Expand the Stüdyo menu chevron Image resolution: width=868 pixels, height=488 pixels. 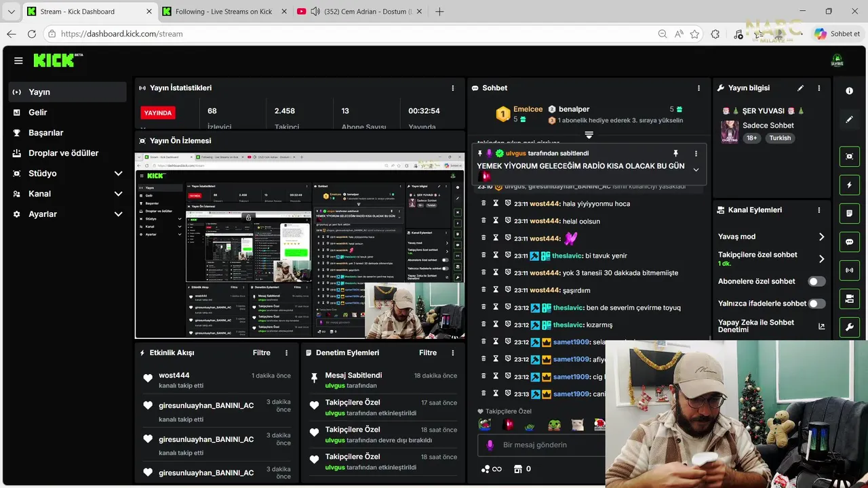point(118,174)
